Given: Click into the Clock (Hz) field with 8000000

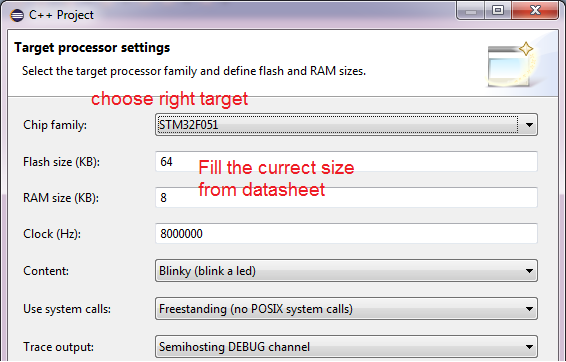Looking at the screenshot, I should click(x=346, y=234).
